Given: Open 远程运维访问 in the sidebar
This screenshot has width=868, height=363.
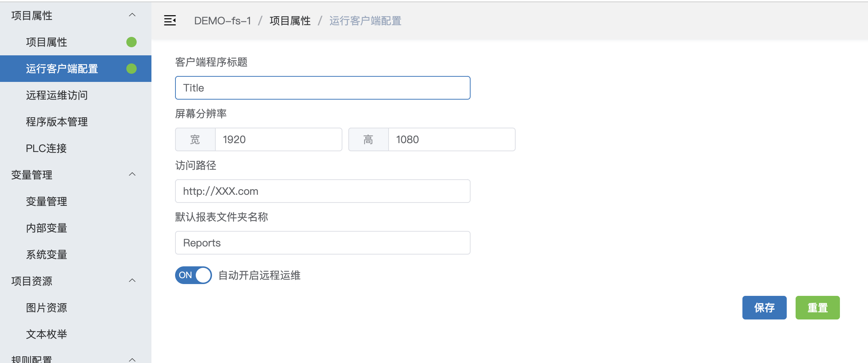Looking at the screenshot, I should pos(57,95).
